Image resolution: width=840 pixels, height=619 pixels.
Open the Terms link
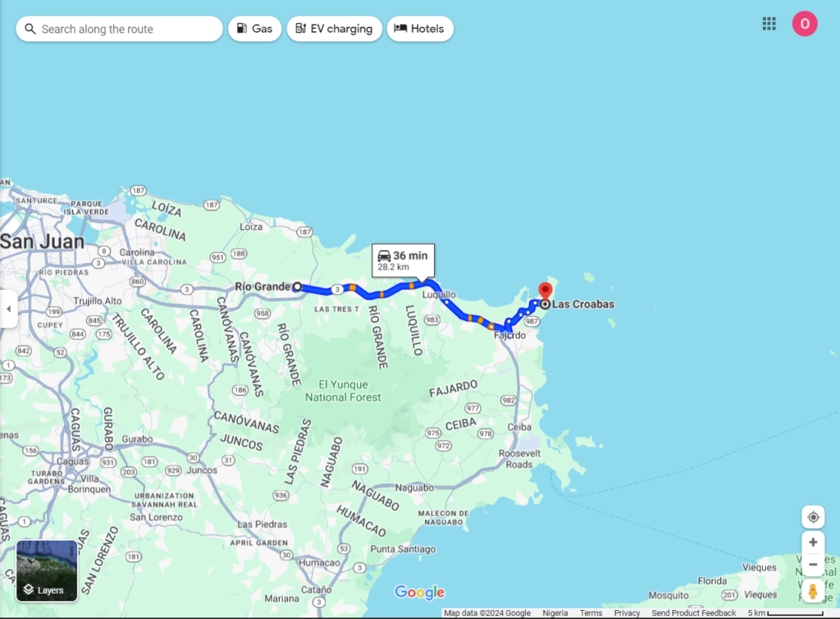point(591,613)
